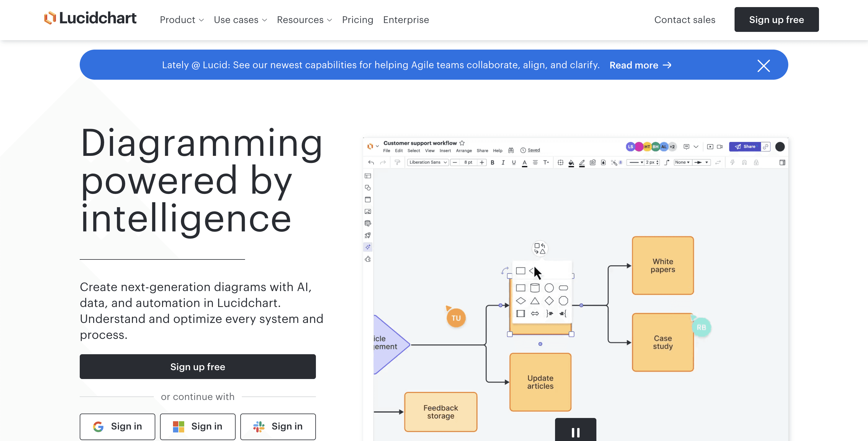Viewport: 868px width, 441px height.
Task: Select the underline formatting icon
Action: pyautogui.click(x=513, y=163)
